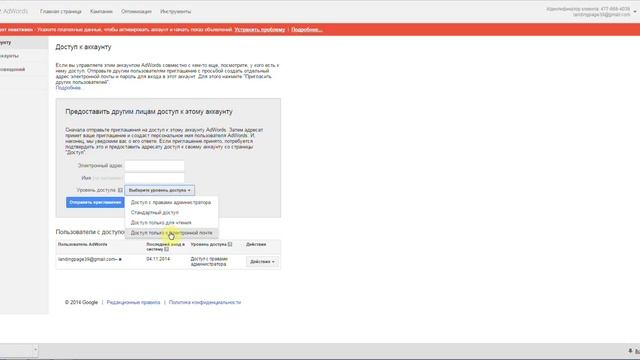The image size is (640, 360).
Task: Click 'Устранить проблему' link in red banner
Action: pos(260,29)
